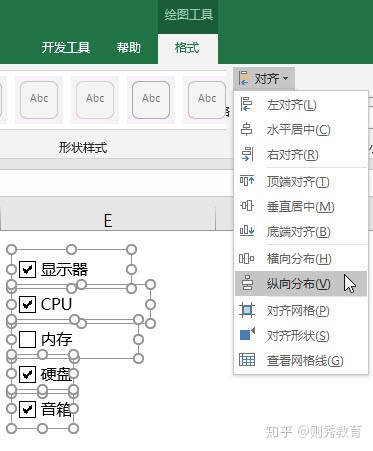Choose 左对齐(L) from the align menu
The height and width of the screenshot is (451, 373).
pos(301,105)
